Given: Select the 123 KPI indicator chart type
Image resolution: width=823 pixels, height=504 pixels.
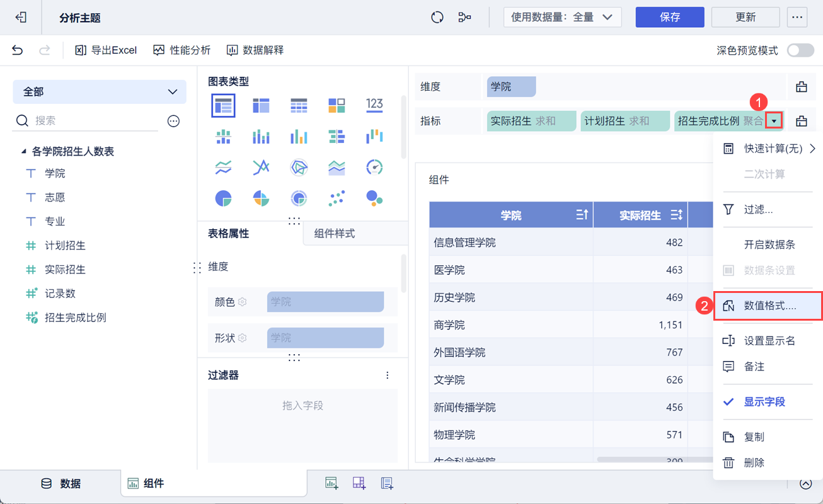Looking at the screenshot, I should [374, 105].
